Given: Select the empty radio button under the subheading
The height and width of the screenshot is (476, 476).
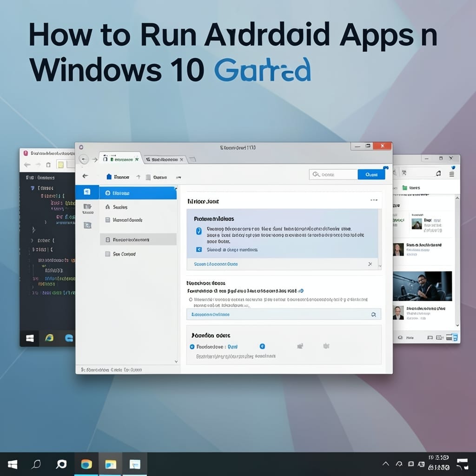Looking at the screenshot, I should click(x=191, y=299).
